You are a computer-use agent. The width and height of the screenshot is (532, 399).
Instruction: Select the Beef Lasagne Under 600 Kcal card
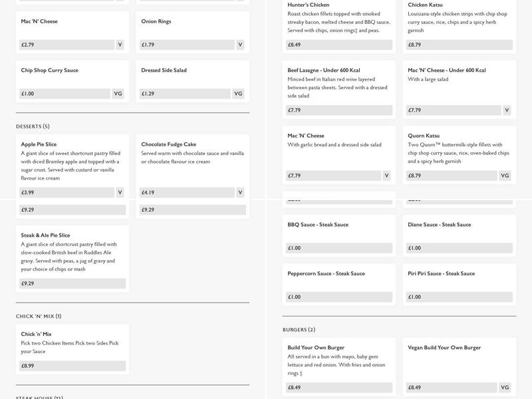[x=338, y=89]
